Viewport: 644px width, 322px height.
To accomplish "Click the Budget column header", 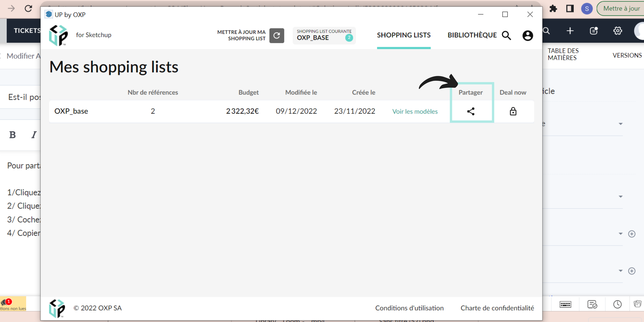I will pyautogui.click(x=248, y=93).
